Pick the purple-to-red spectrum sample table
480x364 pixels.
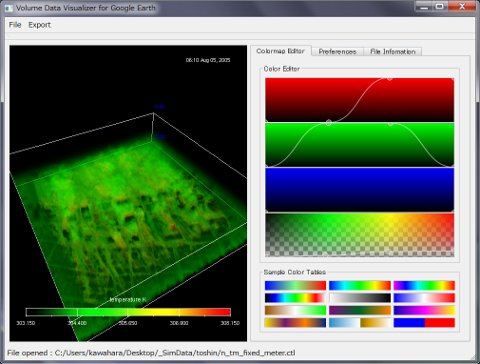[424, 285]
